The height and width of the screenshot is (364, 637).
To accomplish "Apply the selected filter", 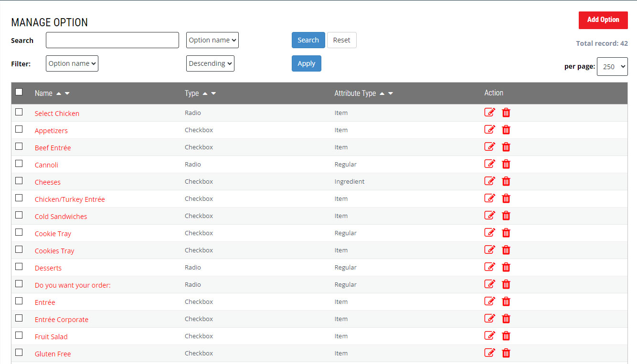I will click(x=307, y=63).
